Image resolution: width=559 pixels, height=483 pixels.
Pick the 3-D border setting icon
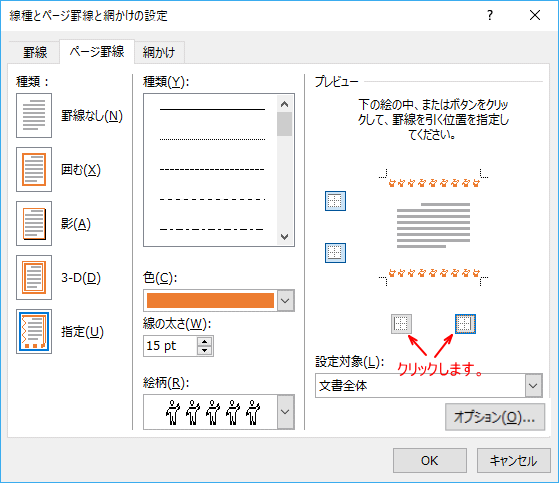[34, 277]
